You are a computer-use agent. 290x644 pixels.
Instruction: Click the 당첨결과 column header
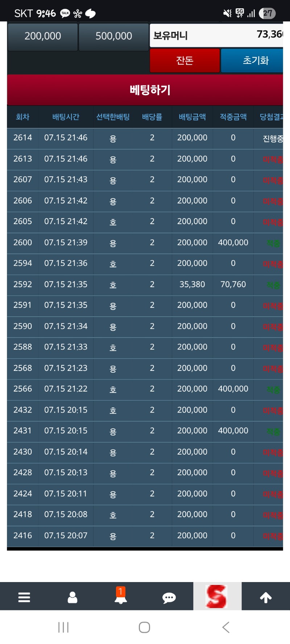pos(271,117)
